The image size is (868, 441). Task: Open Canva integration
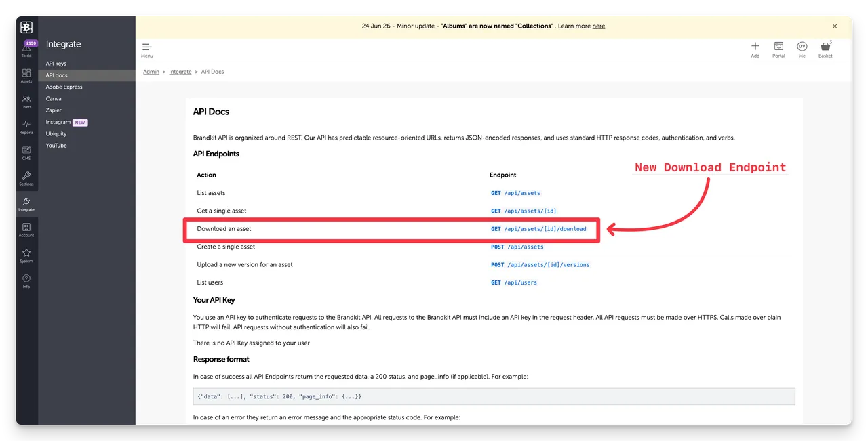54,98
